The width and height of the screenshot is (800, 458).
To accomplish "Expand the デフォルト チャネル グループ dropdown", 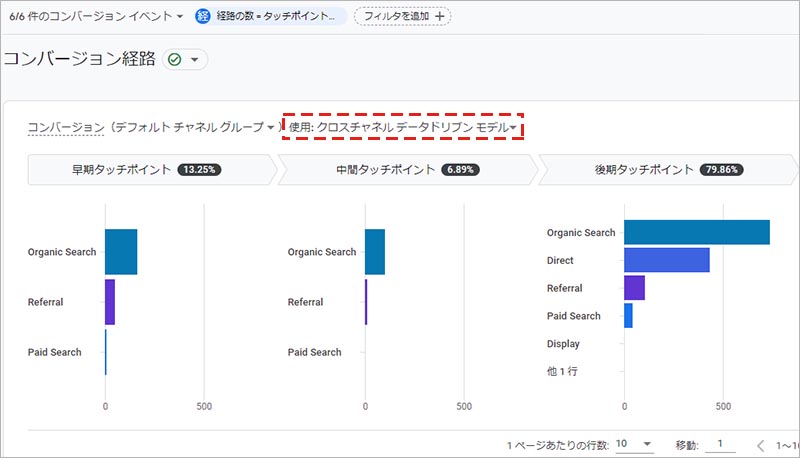I will (193, 127).
